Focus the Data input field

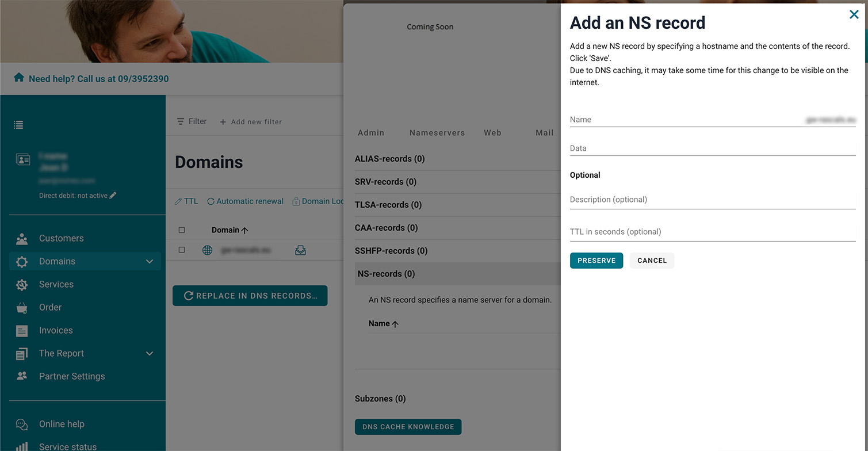pos(713,148)
